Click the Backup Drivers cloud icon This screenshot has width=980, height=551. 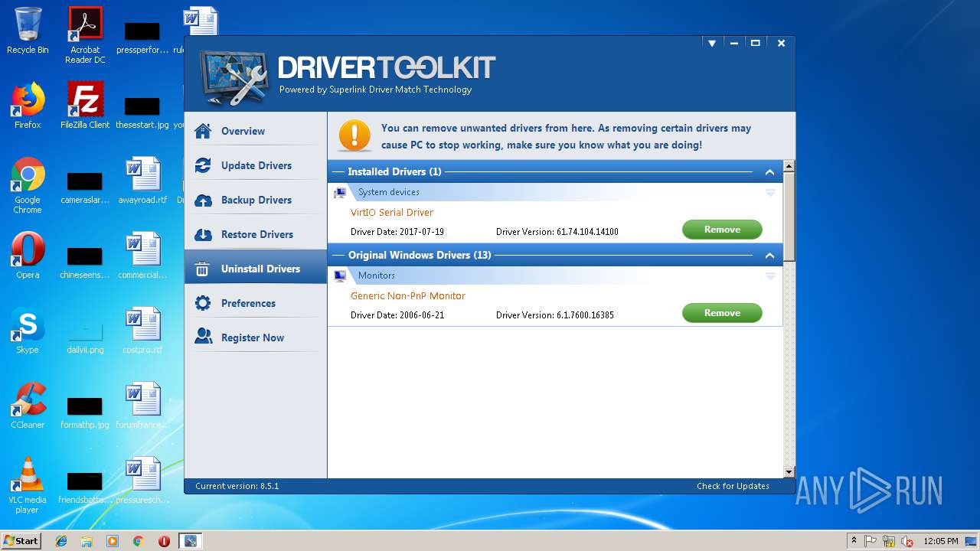tap(203, 200)
